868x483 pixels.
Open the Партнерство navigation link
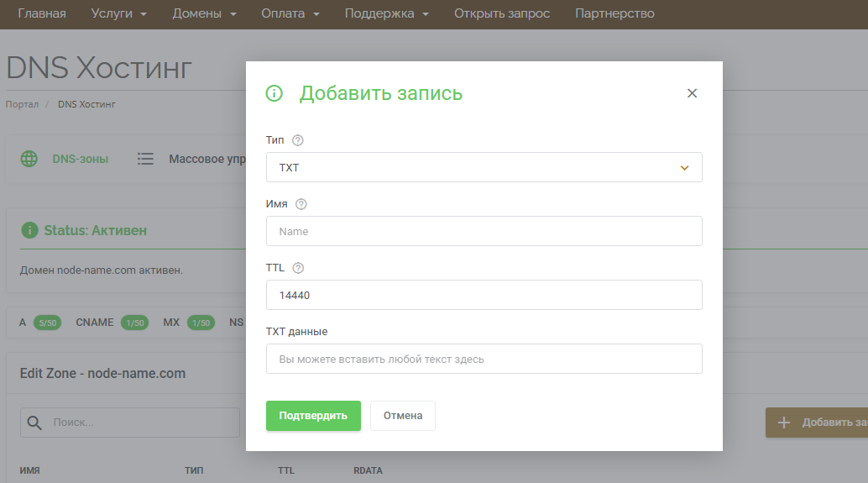pos(614,13)
